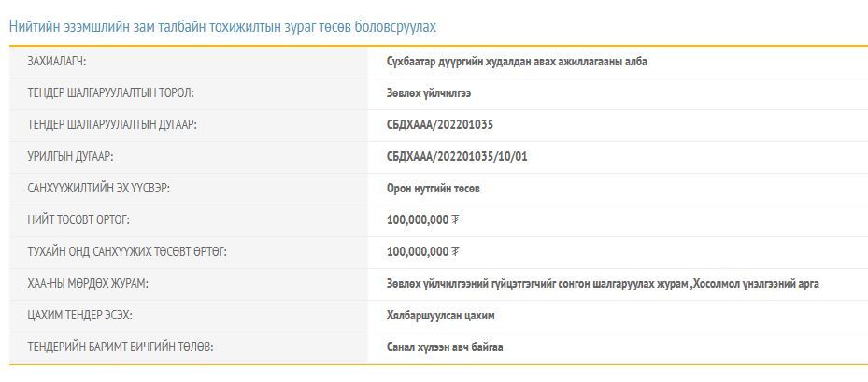Select tender number СБДХААА/202201035
This screenshot has height=382, width=868.
[x=440, y=125]
